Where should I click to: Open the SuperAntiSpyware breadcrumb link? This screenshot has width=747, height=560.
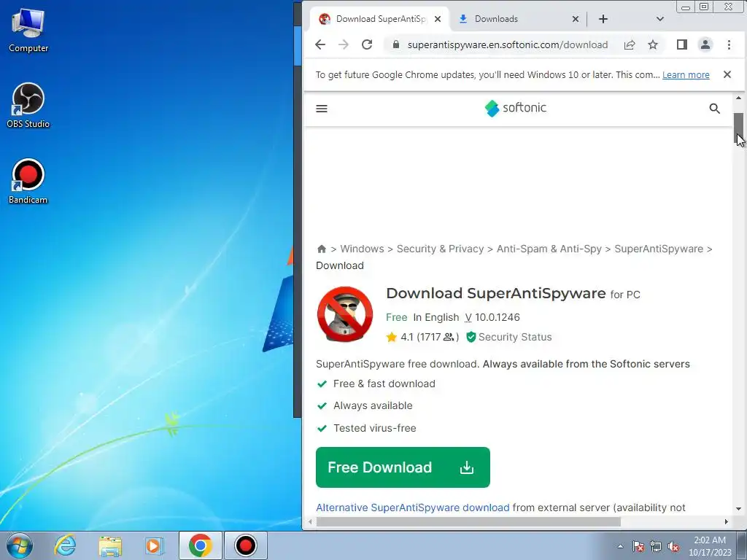[659, 249]
